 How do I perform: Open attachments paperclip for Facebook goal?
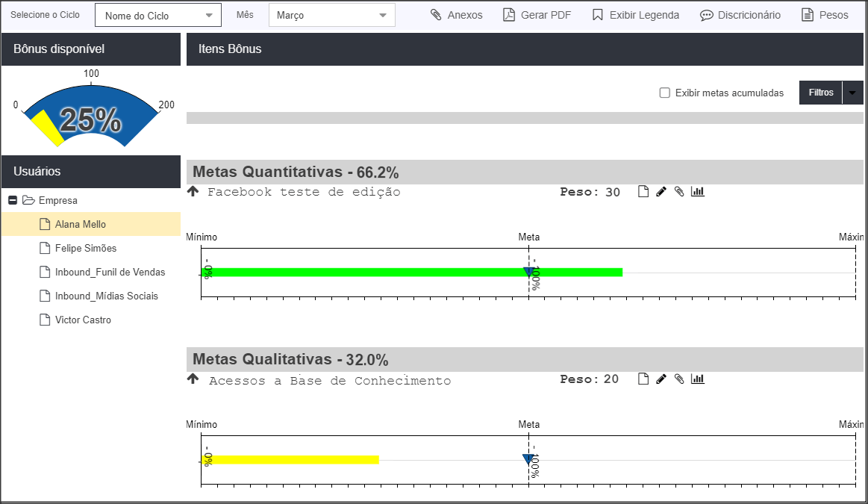pos(679,192)
